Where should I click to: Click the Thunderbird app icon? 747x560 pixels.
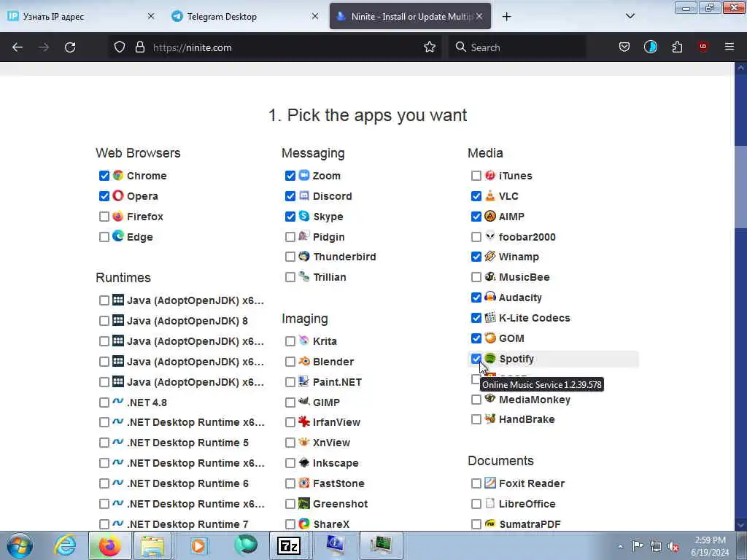tap(304, 256)
